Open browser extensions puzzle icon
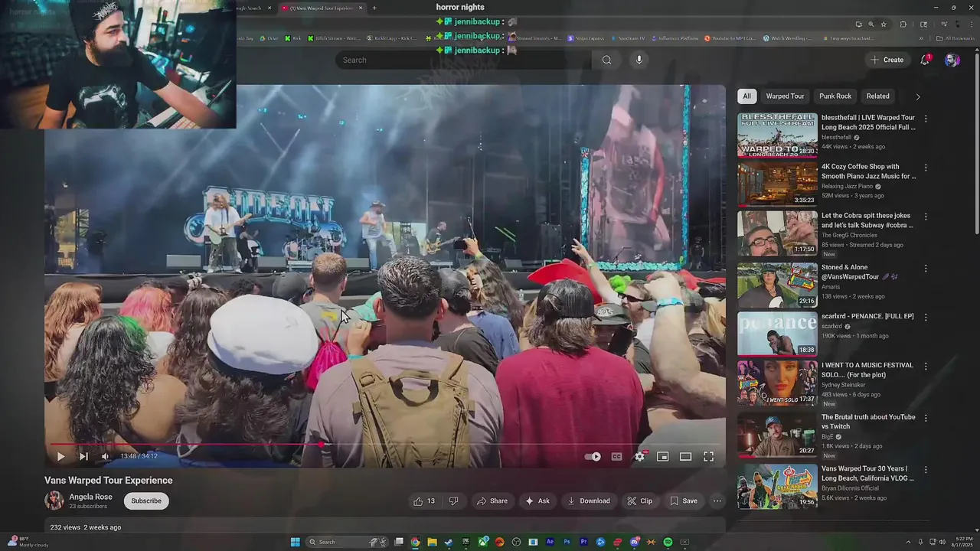The height and width of the screenshot is (551, 980). 903,24
